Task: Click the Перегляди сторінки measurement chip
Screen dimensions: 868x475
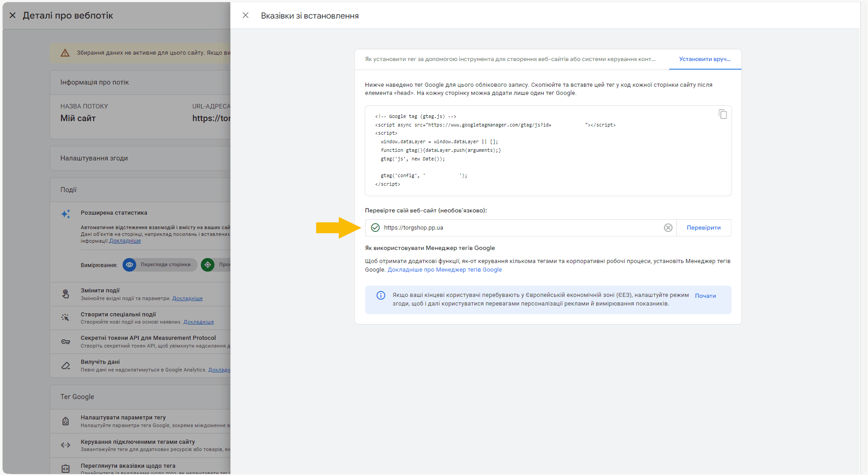Action: click(160, 265)
